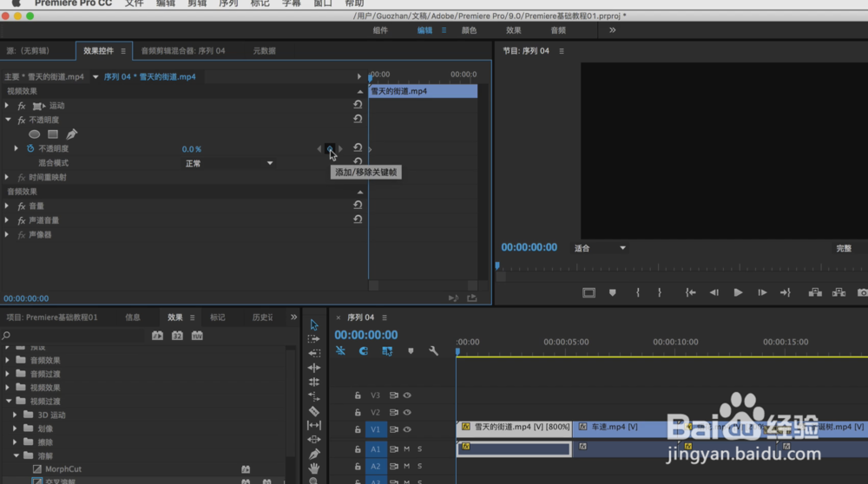
Task: Mark Out point in program monitor
Action: click(660, 292)
